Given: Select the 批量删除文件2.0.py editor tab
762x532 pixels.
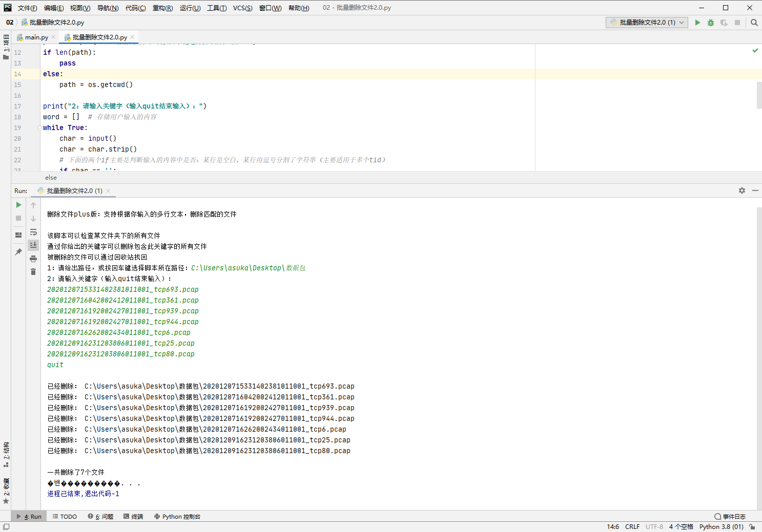Looking at the screenshot, I should pyautogui.click(x=99, y=37).
